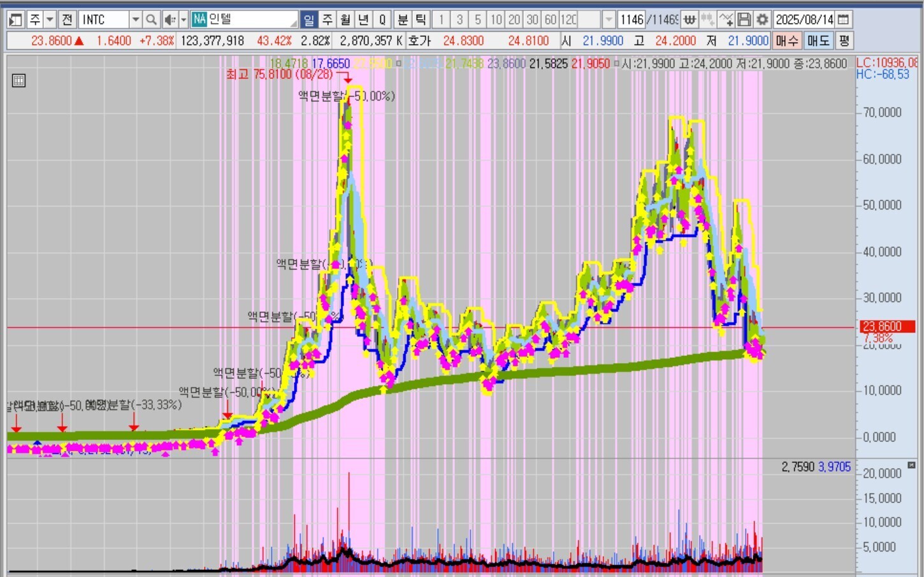Click the won currency conversion icon

(689, 20)
